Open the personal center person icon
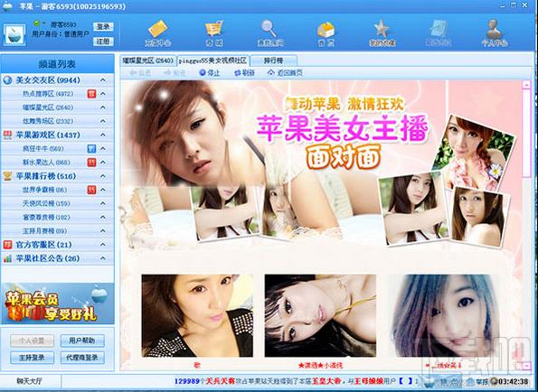This screenshot has height=392, width=538. coord(494,29)
